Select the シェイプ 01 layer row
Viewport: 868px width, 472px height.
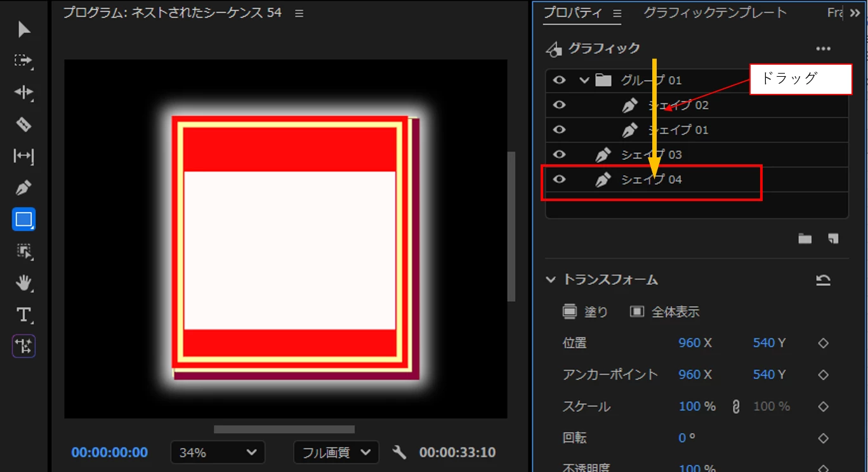point(697,130)
